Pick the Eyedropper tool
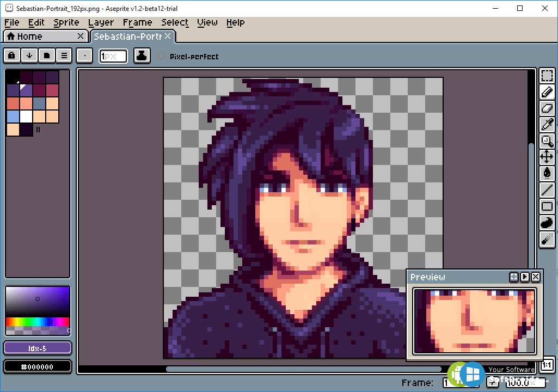558x392 pixels. pos(547,125)
